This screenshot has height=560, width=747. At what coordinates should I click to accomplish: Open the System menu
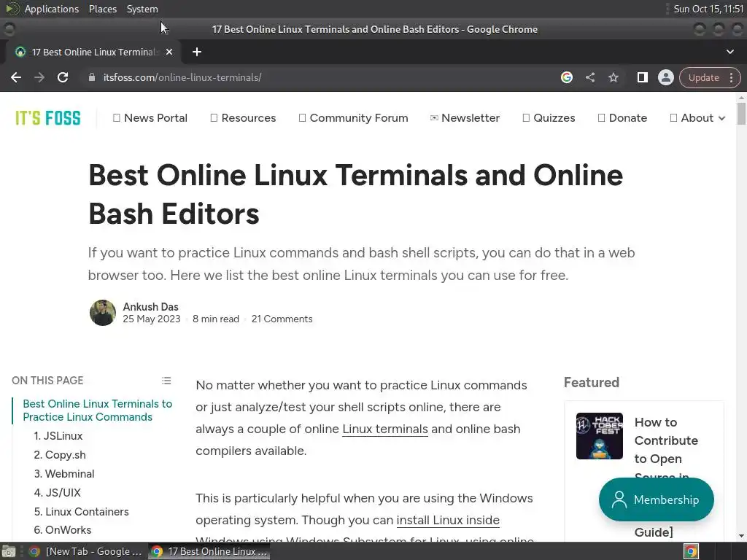(142, 9)
